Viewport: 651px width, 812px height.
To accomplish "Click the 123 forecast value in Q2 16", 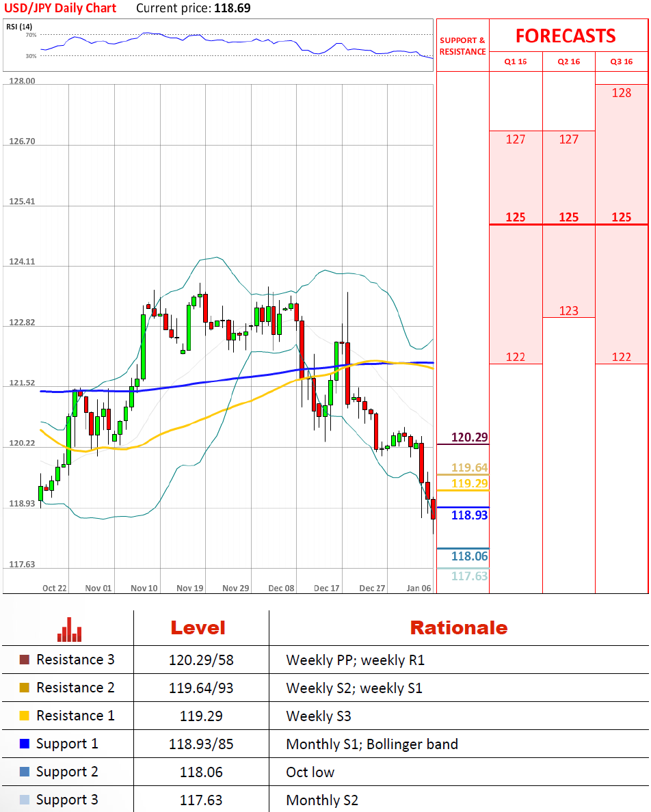I will (569, 311).
